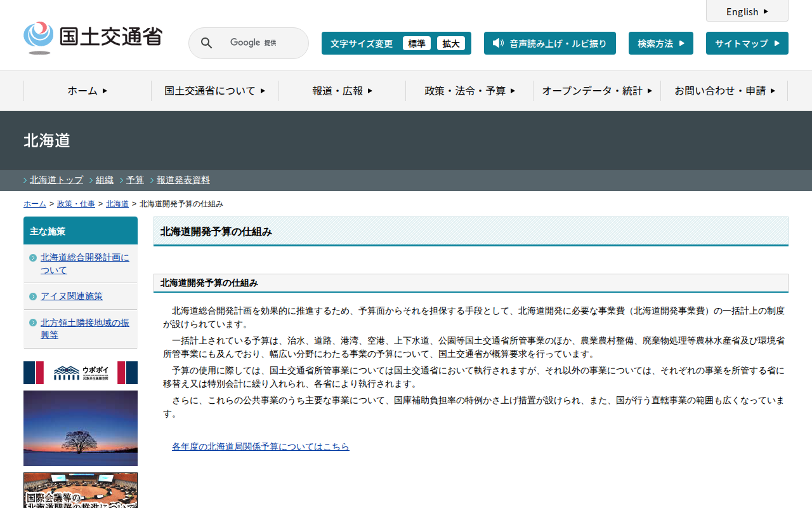This screenshot has height=508, width=812.
Task: Open the 報道・広報 menu item
Action: (x=342, y=91)
